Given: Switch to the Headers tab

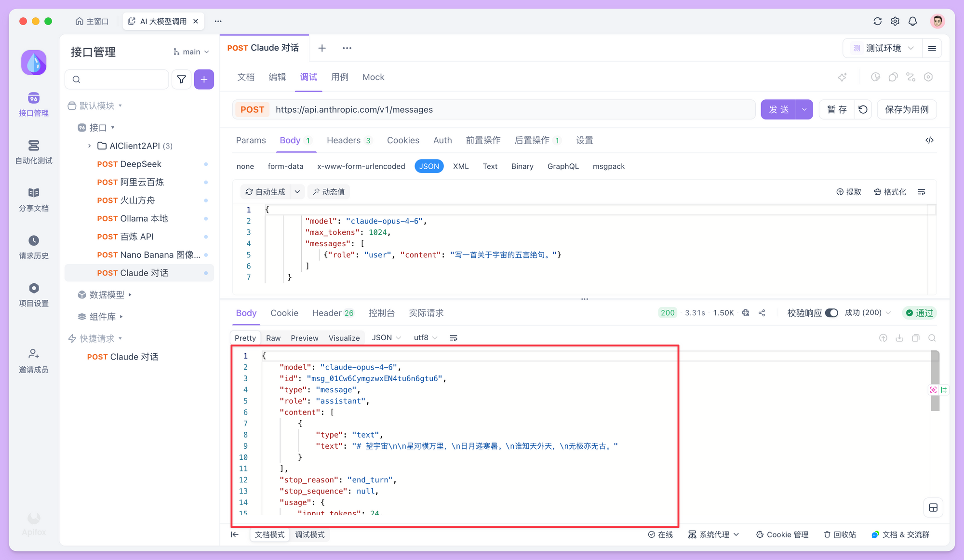Looking at the screenshot, I should coord(344,140).
